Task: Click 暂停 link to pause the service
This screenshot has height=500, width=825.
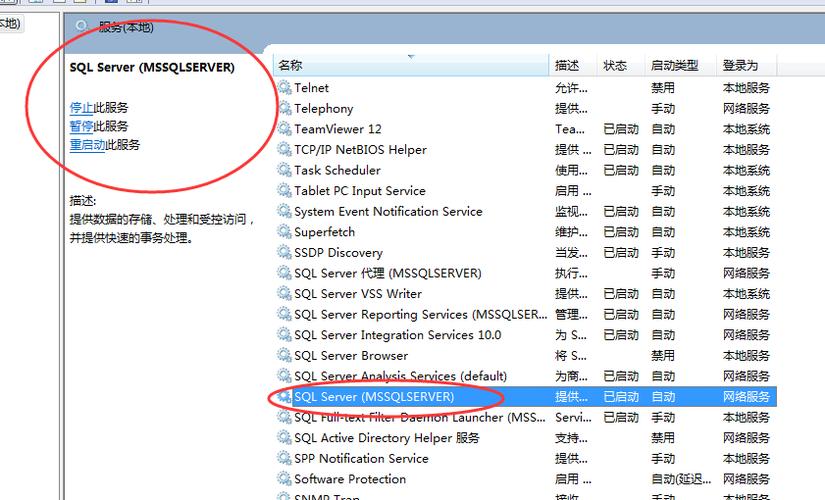Action: coord(82,126)
